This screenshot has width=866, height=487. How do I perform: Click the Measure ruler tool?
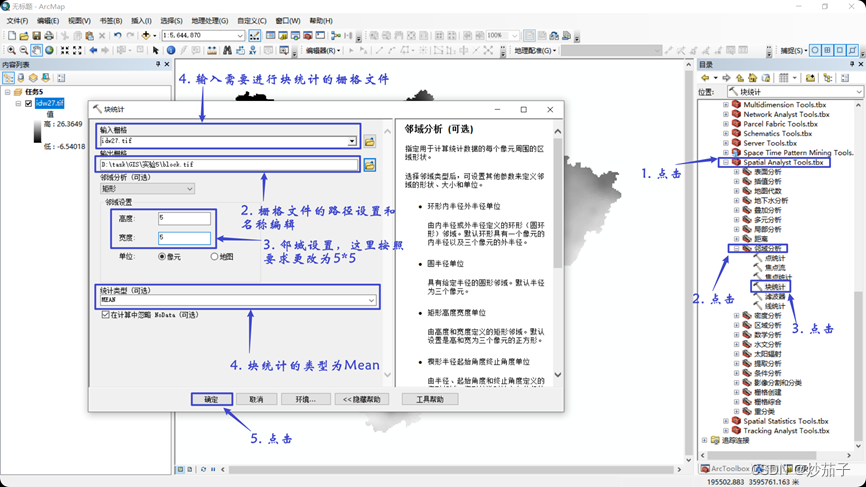pyautogui.click(x=212, y=50)
